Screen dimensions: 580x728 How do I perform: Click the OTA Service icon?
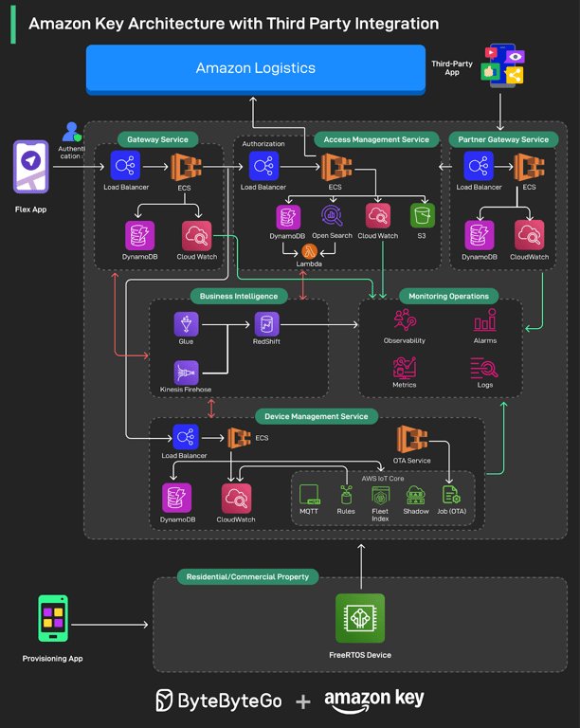pos(412,439)
